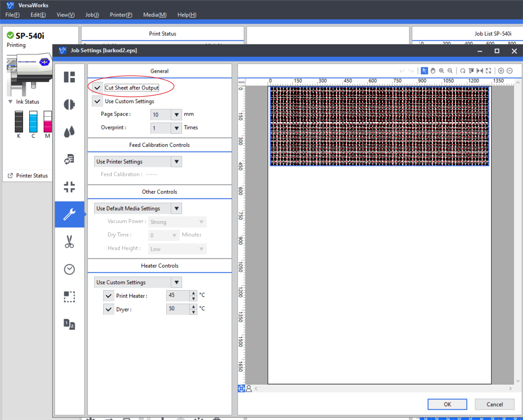Open the Page Space dropdown
The image size is (523, 420).
click(x=176, y=114)
